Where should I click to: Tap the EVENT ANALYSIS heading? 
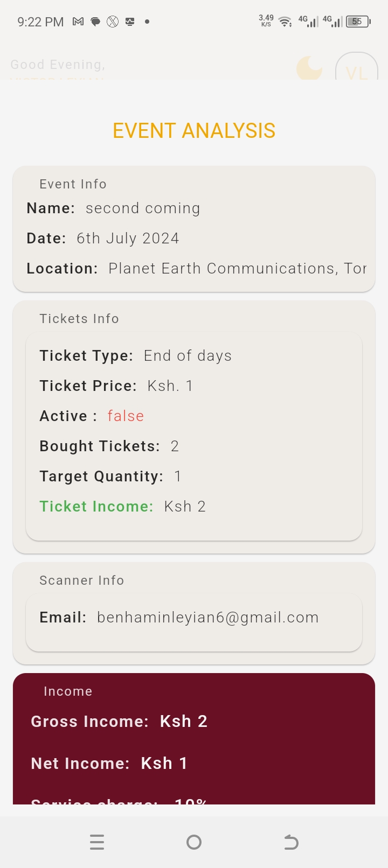[x=194, y=131]
